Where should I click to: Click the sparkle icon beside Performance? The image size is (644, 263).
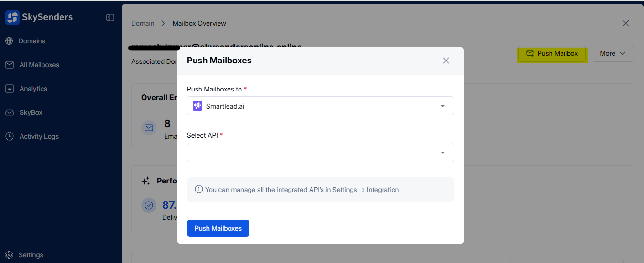pos(146,181)
